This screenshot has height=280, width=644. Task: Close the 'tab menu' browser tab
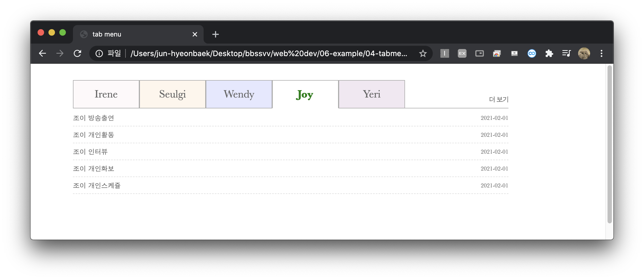pos(195,34)
